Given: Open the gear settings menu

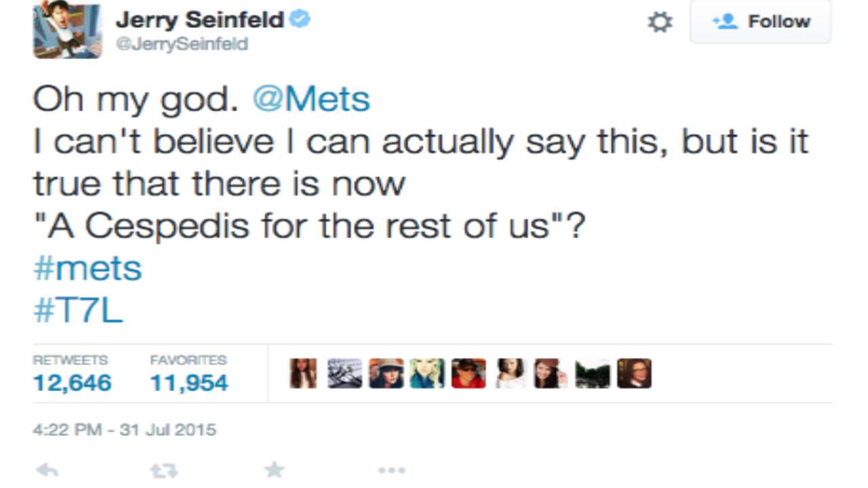Looking at the screenshot, I should (660, 22).
